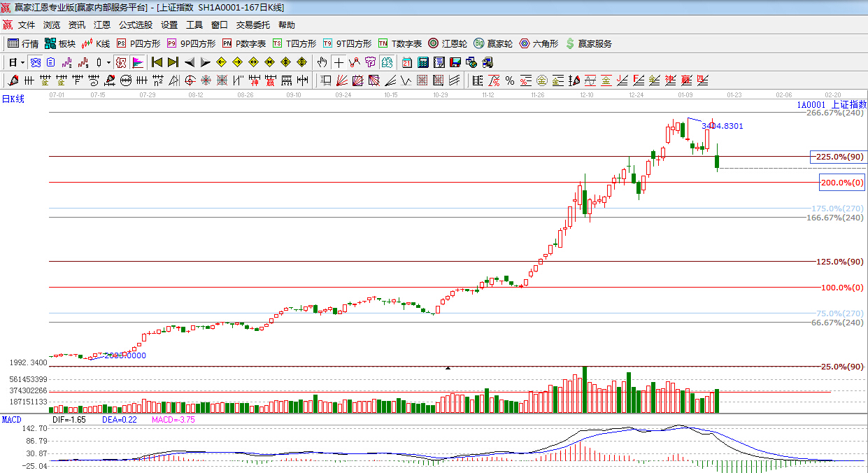
Task: Click the floppy disk save icon
Action: click(455, 62)
